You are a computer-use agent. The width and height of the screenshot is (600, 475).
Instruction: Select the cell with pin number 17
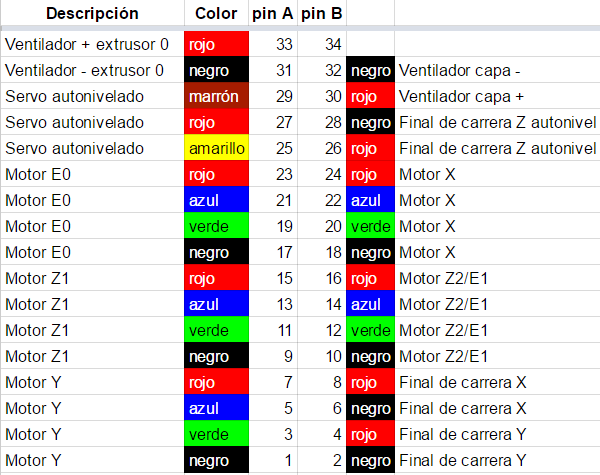click(x=273, y=253)
